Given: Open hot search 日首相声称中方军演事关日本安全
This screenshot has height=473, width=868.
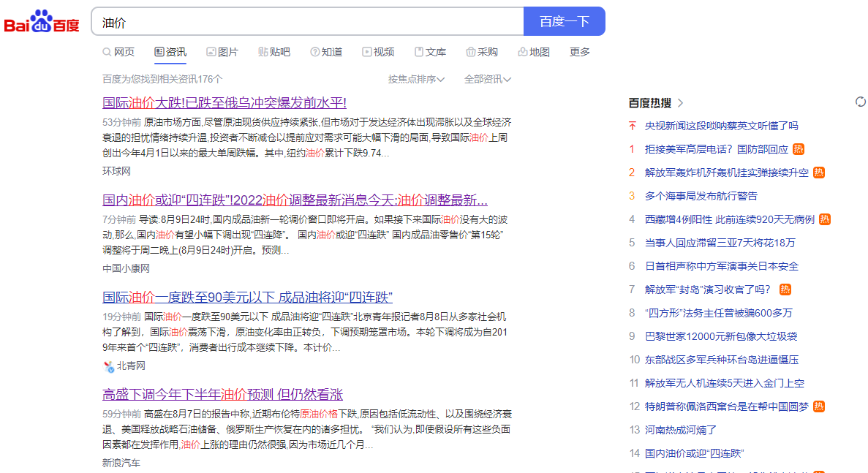Looking at the screenshot, I should click(x=722, y=266).
